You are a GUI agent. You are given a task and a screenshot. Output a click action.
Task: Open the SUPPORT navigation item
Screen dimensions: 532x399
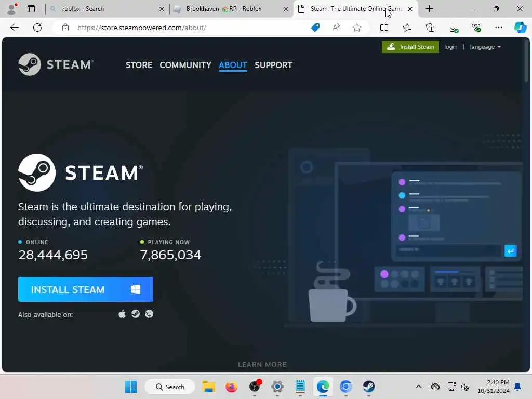tap(273, 65)
